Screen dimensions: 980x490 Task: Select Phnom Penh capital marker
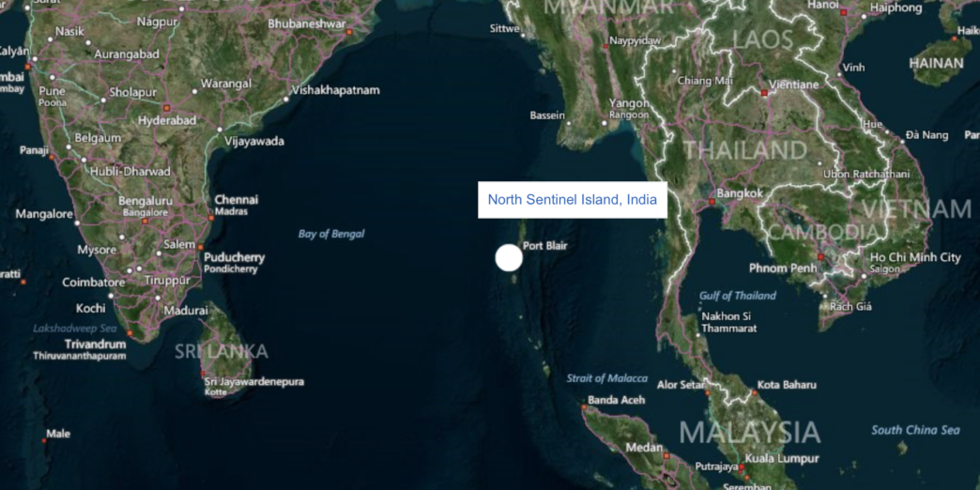[820, 257]
